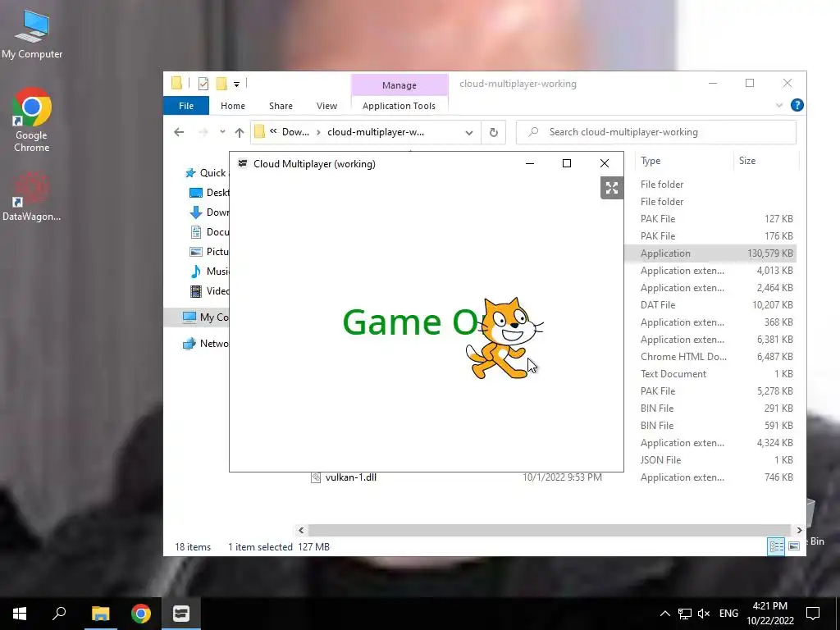840x630 pixels.
Task: Click cloud-multiplayer-w... breadcrumb segment
Action: (x=376, y=132)
